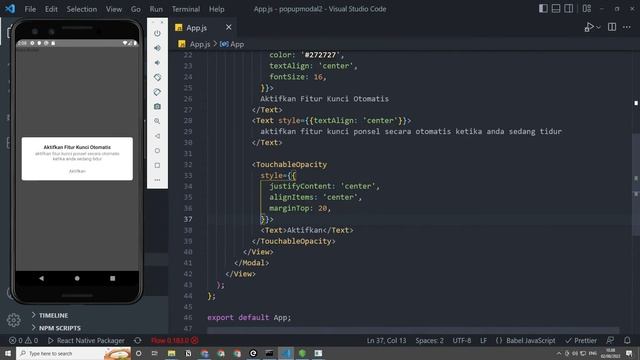Click the taskbar clock
Viewport: 640px width, 360px height.
(611, 353)
